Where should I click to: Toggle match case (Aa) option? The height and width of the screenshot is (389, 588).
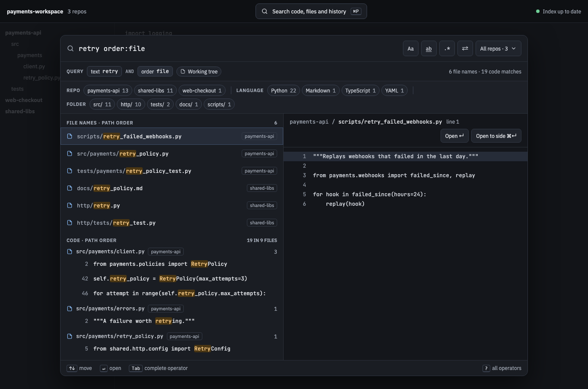(411, 49)
